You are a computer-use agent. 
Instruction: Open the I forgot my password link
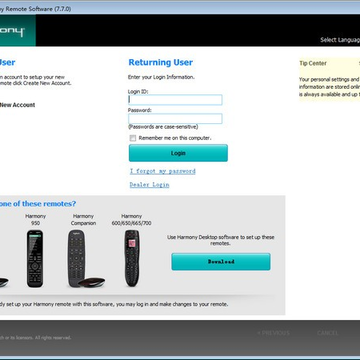(x=163, y=171)
